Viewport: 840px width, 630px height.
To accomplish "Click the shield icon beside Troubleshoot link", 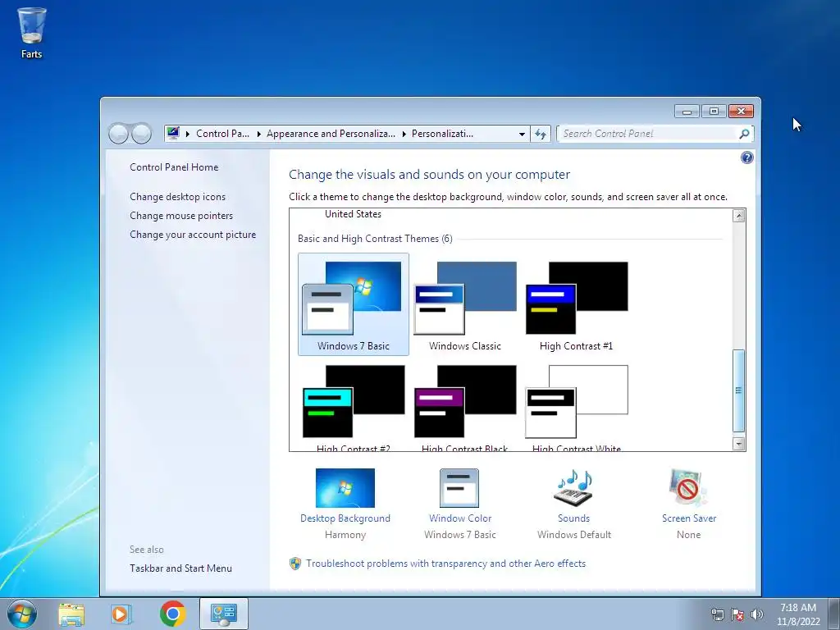I will [x=295, y=564].
